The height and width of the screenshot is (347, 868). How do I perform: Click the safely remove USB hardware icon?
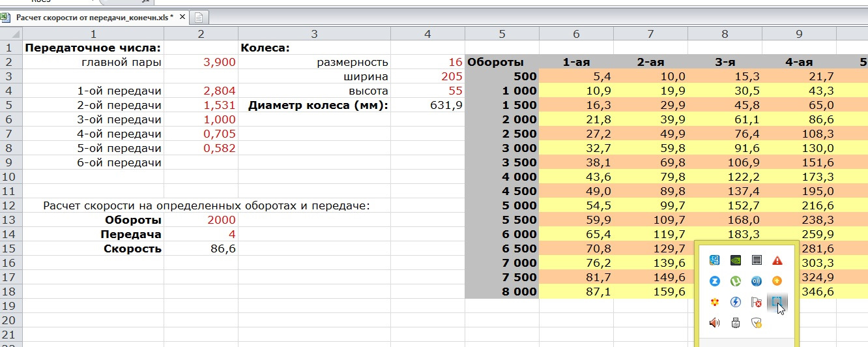coord(736,322)
